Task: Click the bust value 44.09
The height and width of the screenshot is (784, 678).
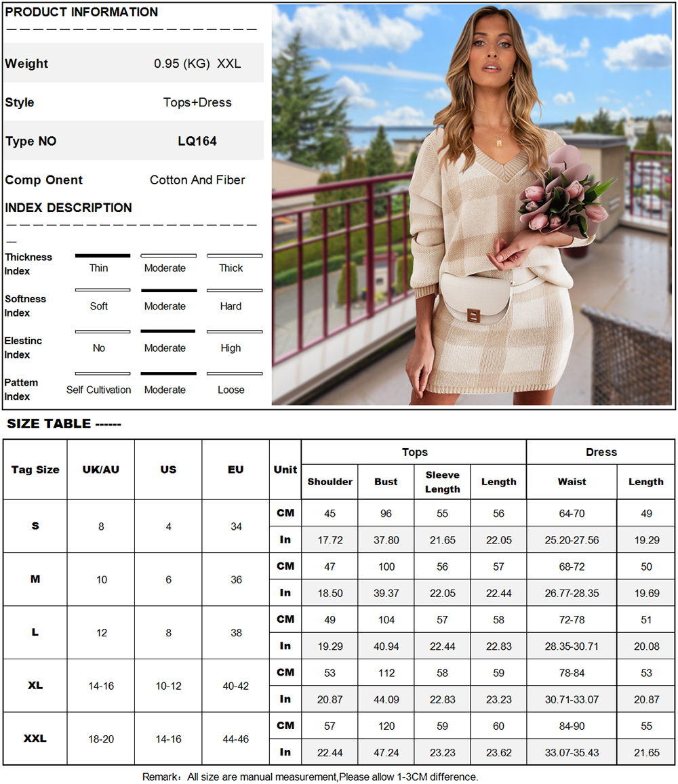Action: point(386,699)
